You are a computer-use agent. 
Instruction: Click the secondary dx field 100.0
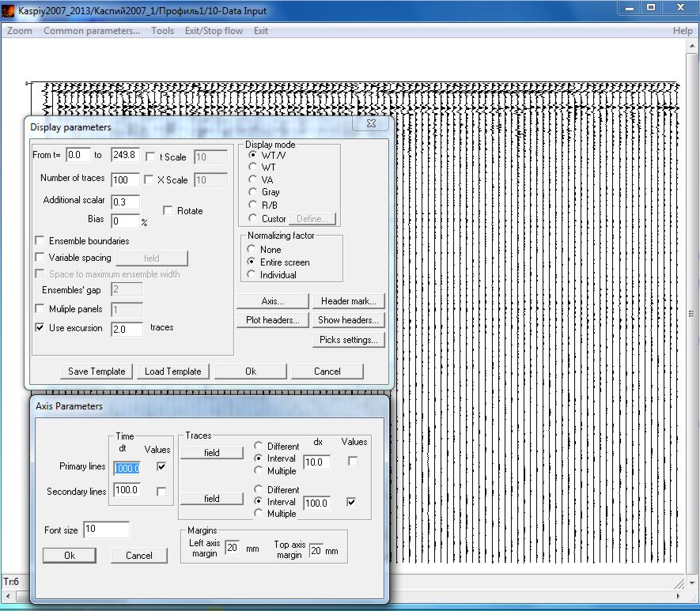[316, 503]
